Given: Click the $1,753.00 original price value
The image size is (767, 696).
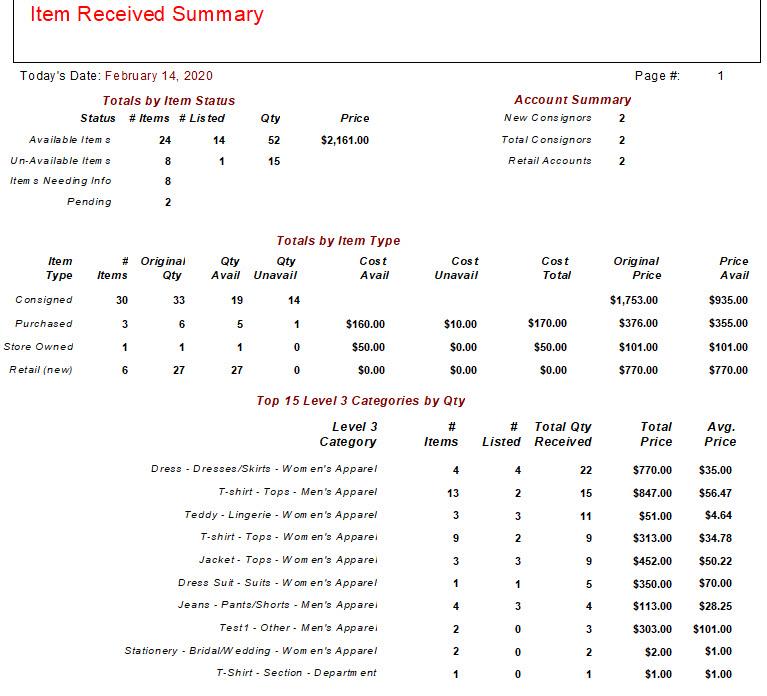Looking at the screenshot, I should (633, 300).
